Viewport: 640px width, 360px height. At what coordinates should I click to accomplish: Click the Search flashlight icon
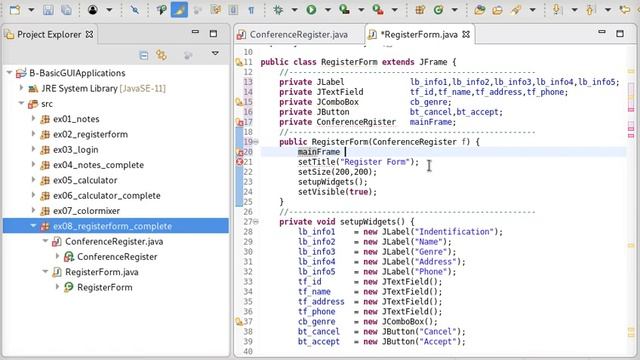[516, 10]
